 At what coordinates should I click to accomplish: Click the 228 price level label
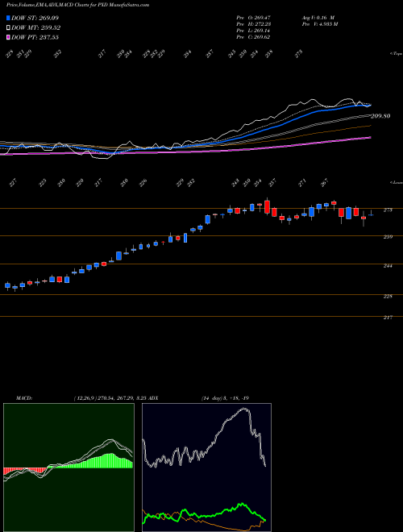click(x=388, y=296)
